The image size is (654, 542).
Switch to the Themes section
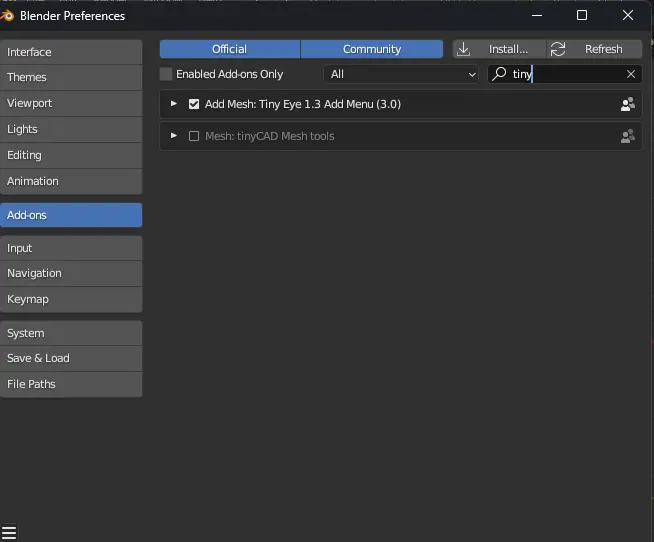tap(71, 77)
